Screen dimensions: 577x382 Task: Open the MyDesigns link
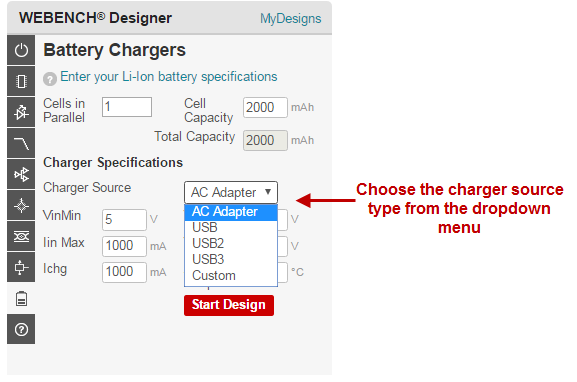point(290,18)
